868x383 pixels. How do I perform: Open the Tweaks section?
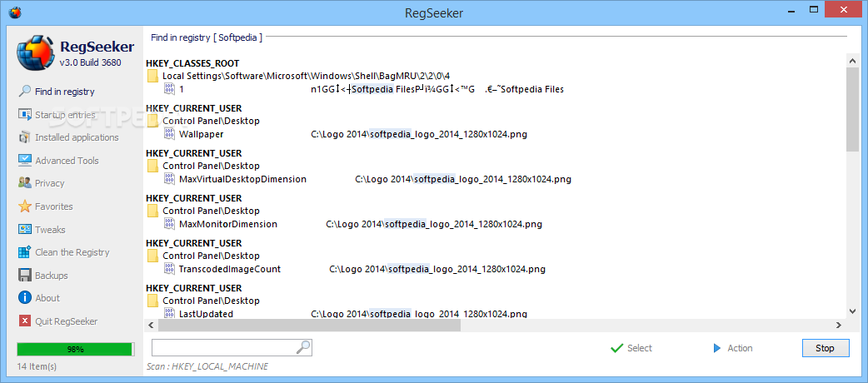coord(50,230)
